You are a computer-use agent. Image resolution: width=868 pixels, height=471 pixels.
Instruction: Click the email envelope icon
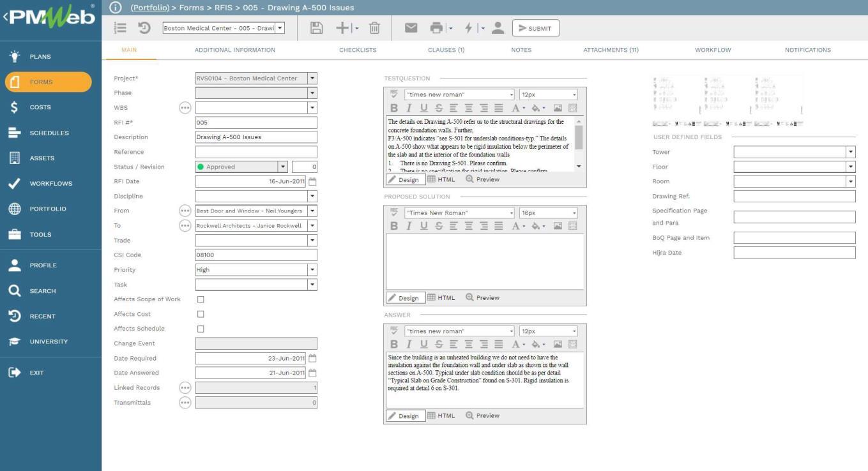[x=411, y=28]
